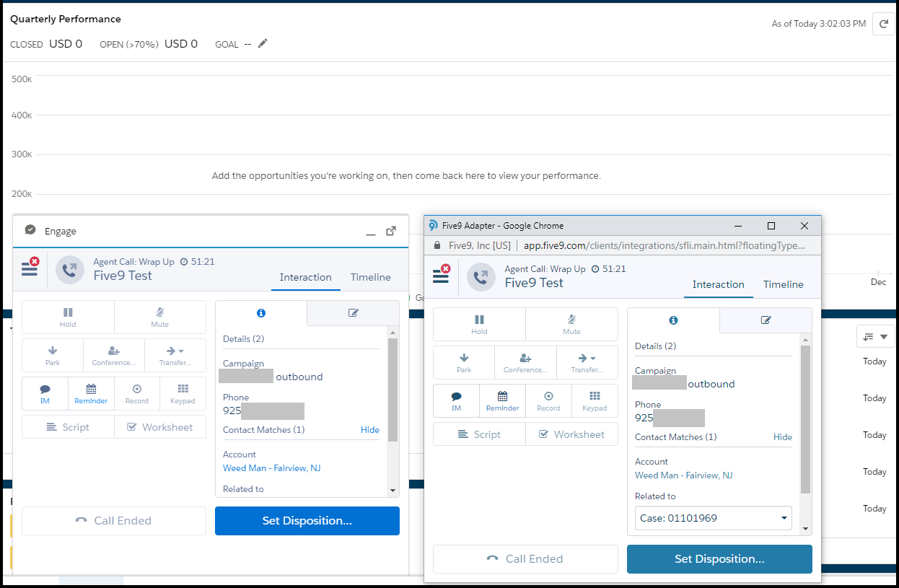Viewport: 899px width, 588px height.
Task: Expand the Case: 01101969 related-to dropdown
Action: 713,518
